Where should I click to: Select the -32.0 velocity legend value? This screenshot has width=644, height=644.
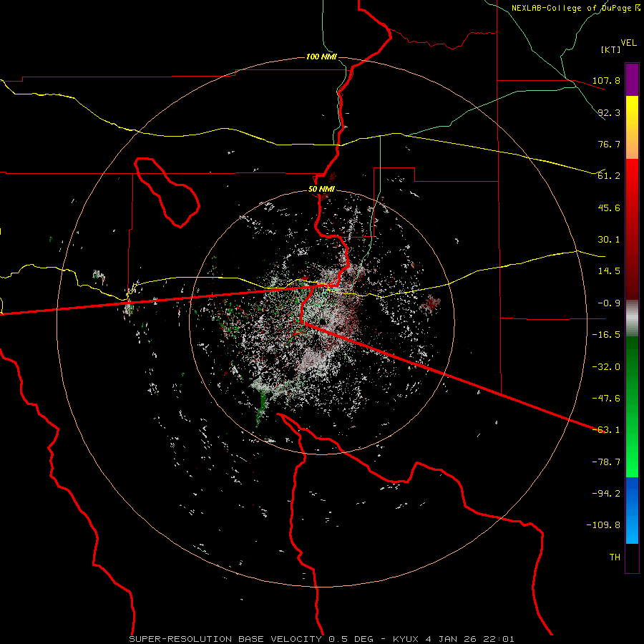click(x=606, y=367)
